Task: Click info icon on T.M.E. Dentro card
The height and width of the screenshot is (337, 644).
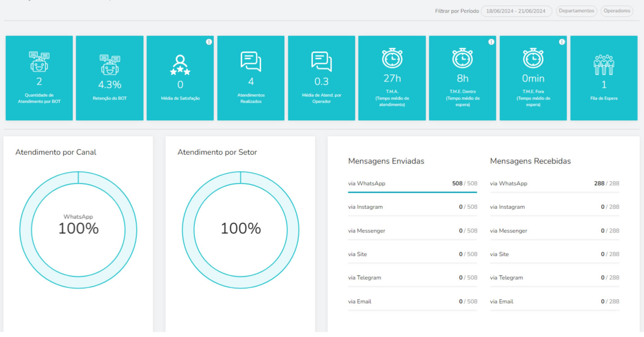Action: (491, 42)
